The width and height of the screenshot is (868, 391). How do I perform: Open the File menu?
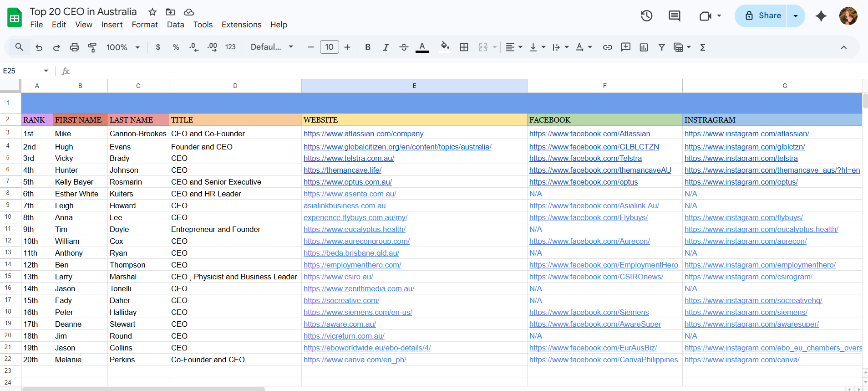pyautogui.click(x=36, y=25)
